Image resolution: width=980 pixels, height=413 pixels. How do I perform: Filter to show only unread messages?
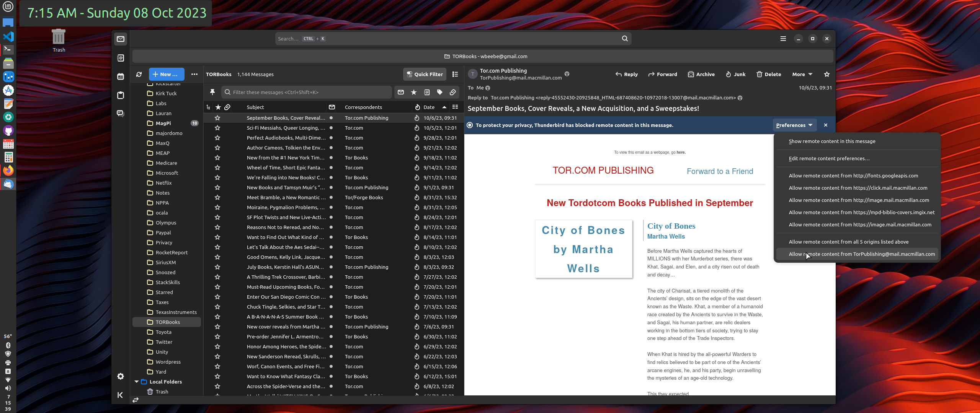point(401,92)
